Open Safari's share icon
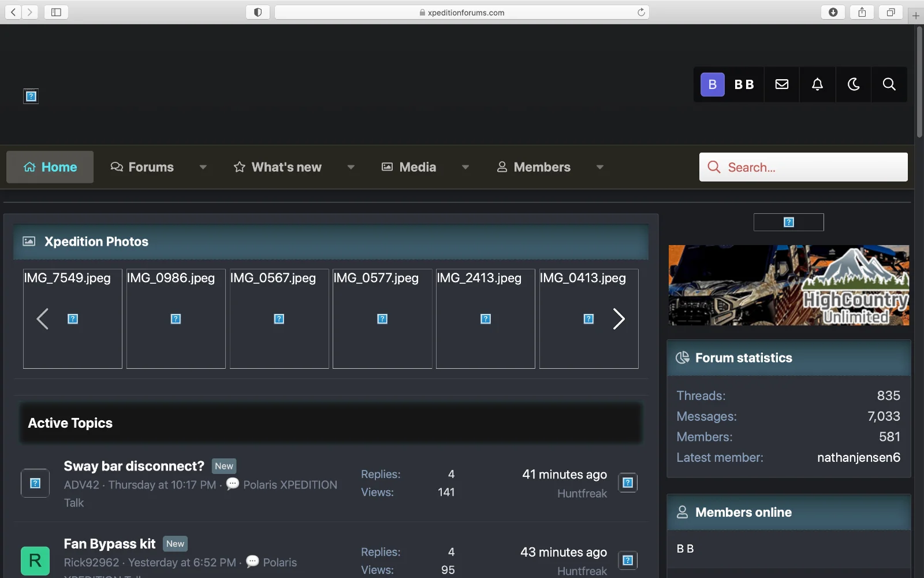924x578 pixels. 862,12
